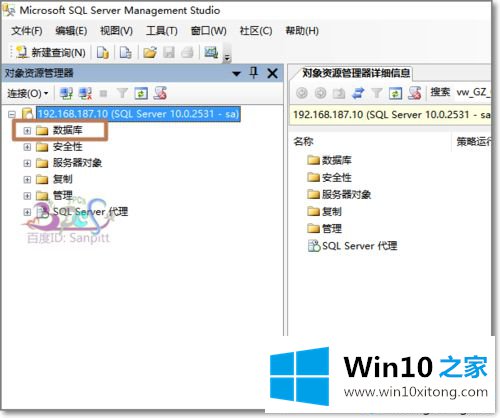This screenshot has height=418, width=500.
Task: Toggle auto-hide pin of Object Explorer
Action: pos(254,73)
